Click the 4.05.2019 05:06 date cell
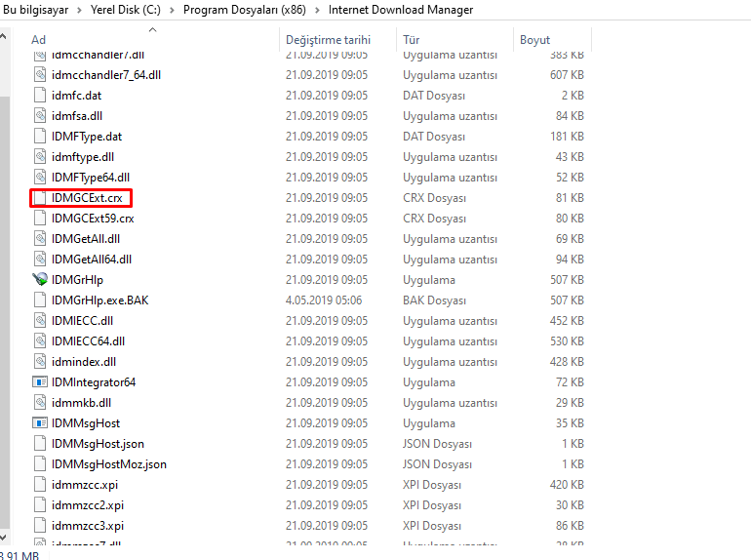Screen dimensions: 751x560 [x=324, y=300]
